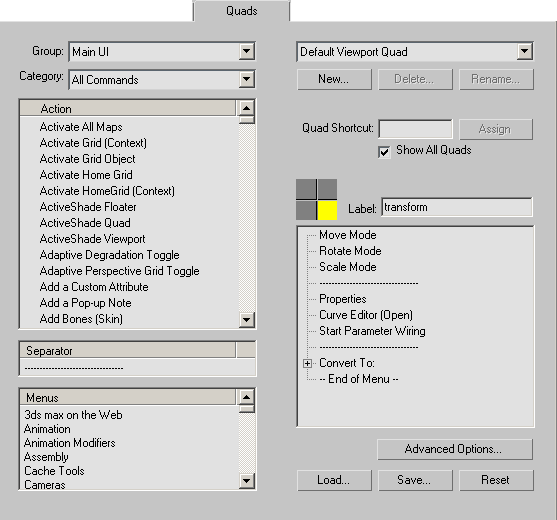This screenshot has width=557, height=520.
Task: Open the Default Viewport Quad dropdown
Action: tap(415, 52)
